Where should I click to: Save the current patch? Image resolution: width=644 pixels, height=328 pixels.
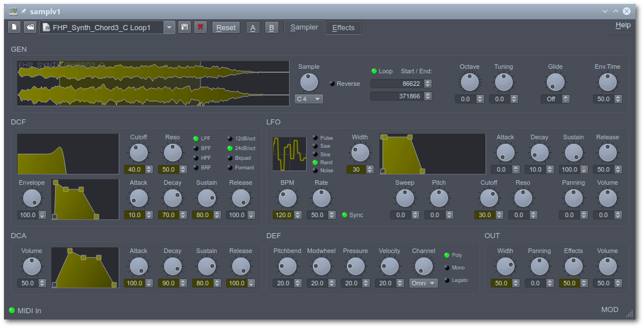click(x=185, y=27)
